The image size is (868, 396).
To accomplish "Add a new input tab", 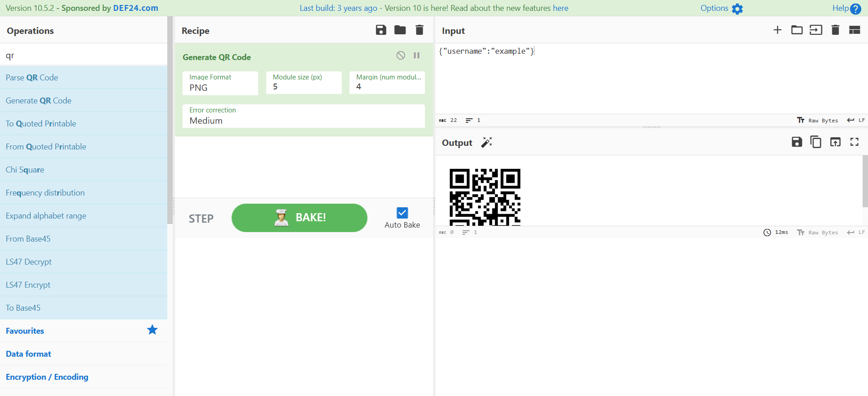I will [x=777, y=30].
